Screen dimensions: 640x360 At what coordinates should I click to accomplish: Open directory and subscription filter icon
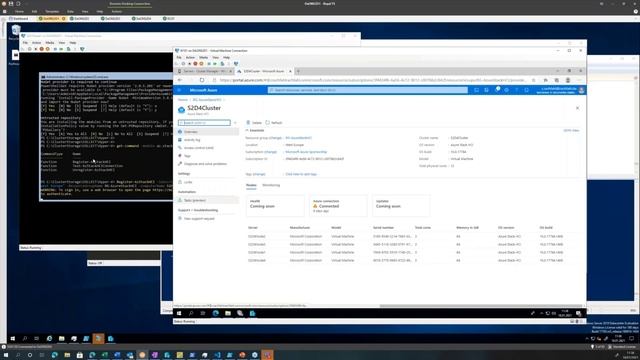tap(487, 90)
